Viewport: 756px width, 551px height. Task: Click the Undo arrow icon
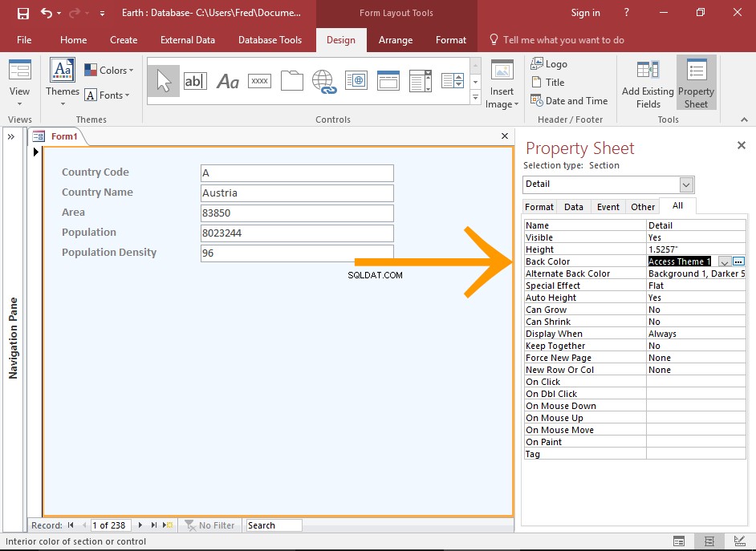47,13
